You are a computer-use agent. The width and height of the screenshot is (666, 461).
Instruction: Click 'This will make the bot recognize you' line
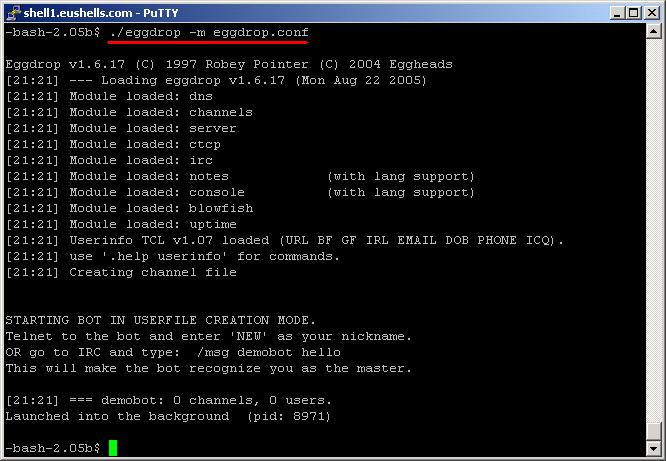209,368
